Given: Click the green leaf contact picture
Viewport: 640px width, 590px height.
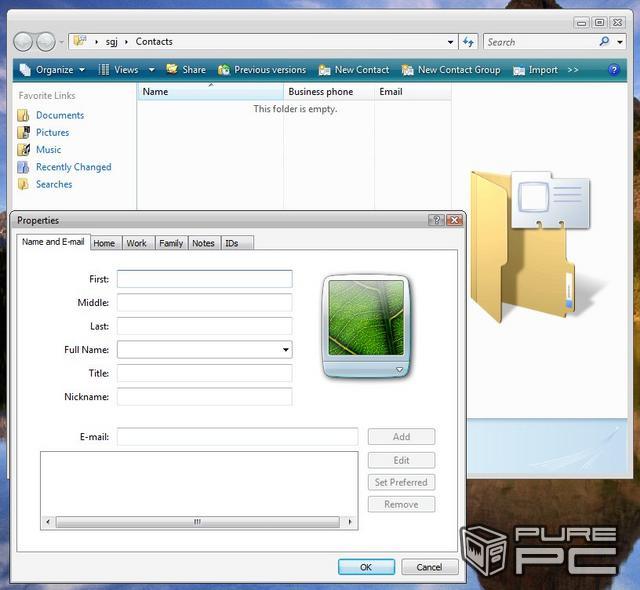Looking at the screenshot, I should [366, 317].
